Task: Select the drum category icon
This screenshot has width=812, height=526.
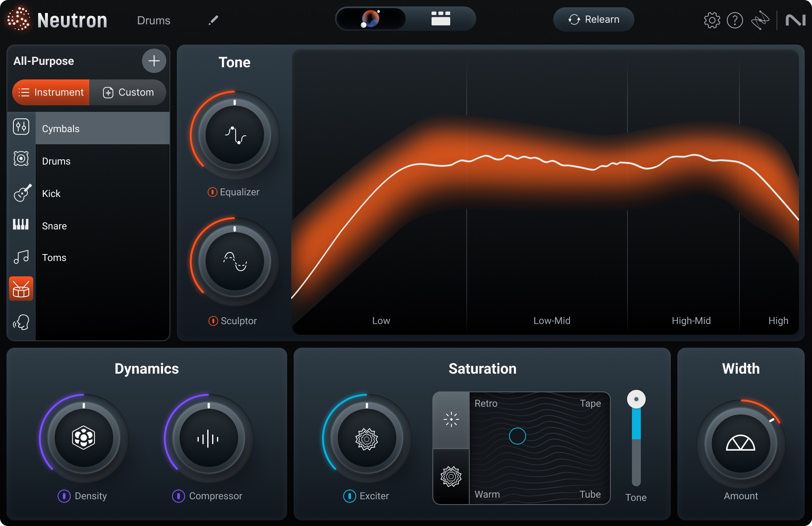Action: (x=21, y=289)
